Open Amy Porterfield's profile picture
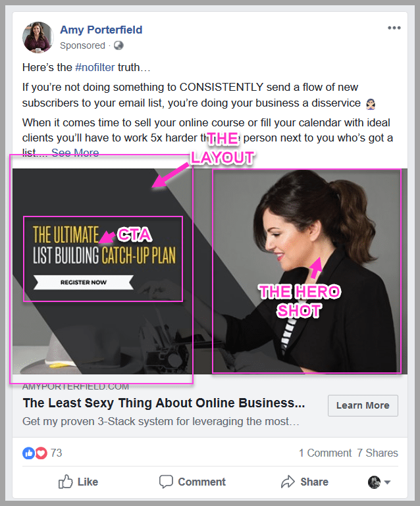The image size is (420, 506). (38, 37)
